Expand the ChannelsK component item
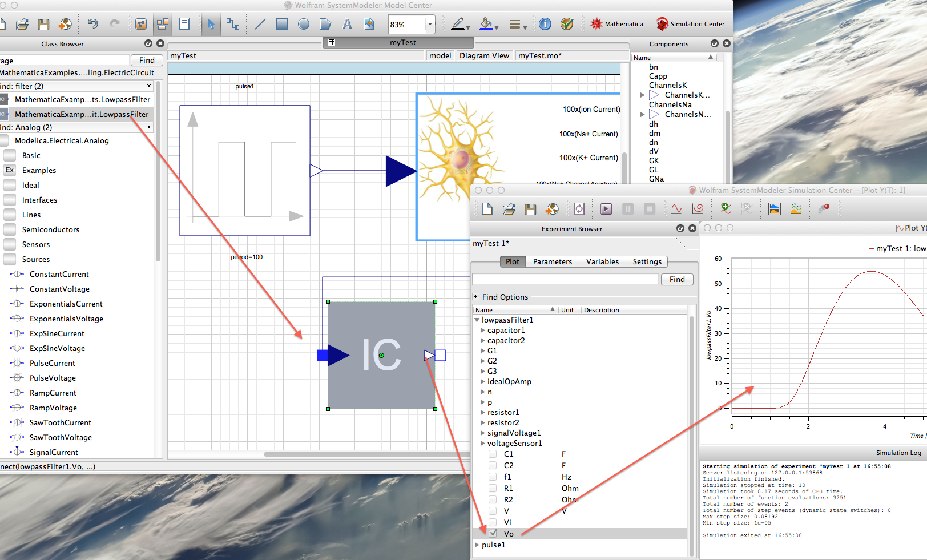Screen dimensions: 927x560 (642, 95)
